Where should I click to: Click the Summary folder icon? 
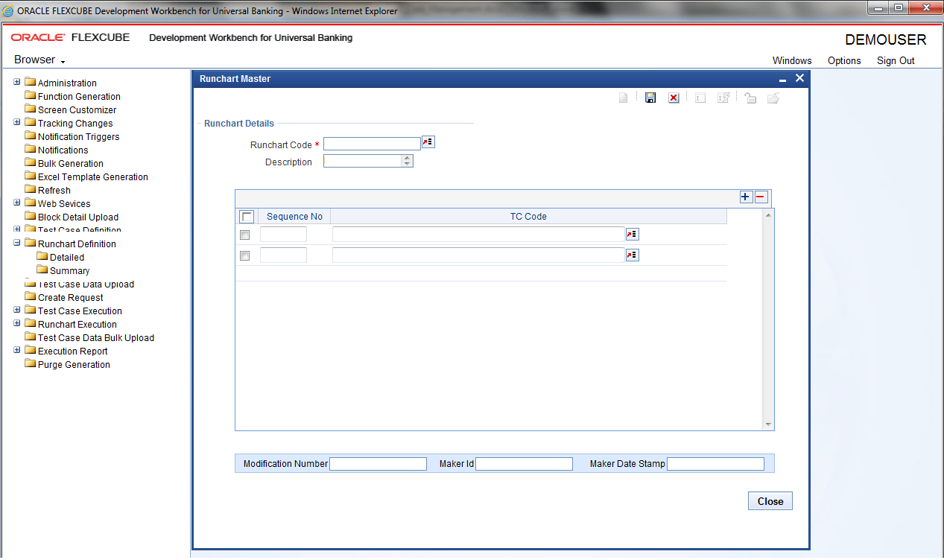(x=42, y=270)
